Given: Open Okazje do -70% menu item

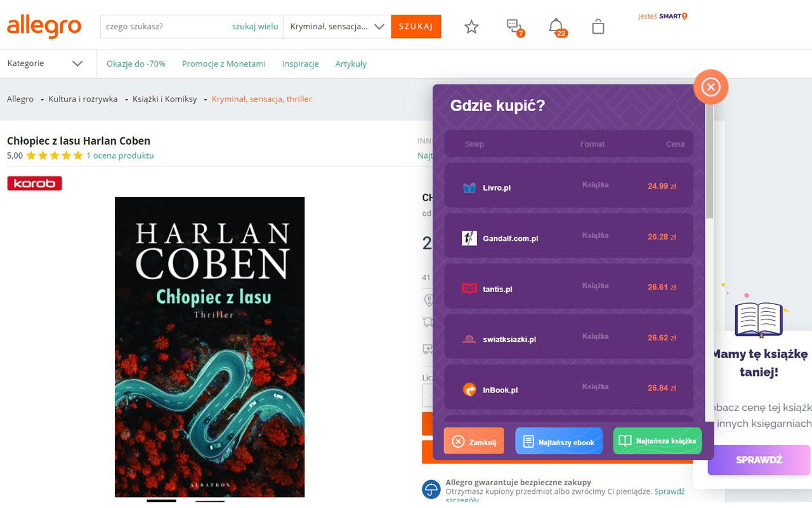Looking at the screenshot, I should tap(136, 63).
